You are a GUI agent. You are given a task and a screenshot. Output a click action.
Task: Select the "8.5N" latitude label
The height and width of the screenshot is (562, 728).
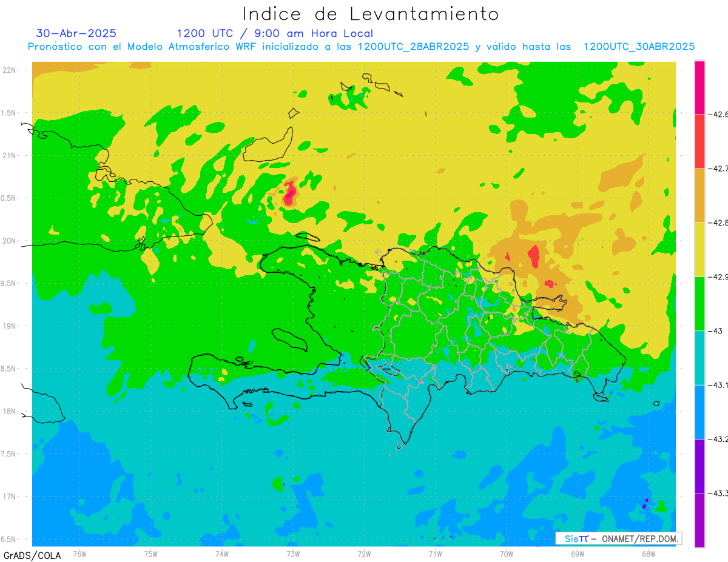(x=8, y=369)
